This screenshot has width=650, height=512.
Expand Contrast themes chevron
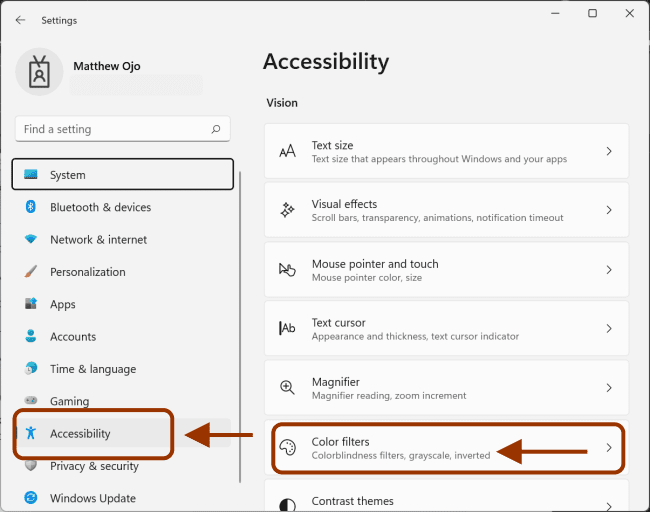tap(609, 506)
